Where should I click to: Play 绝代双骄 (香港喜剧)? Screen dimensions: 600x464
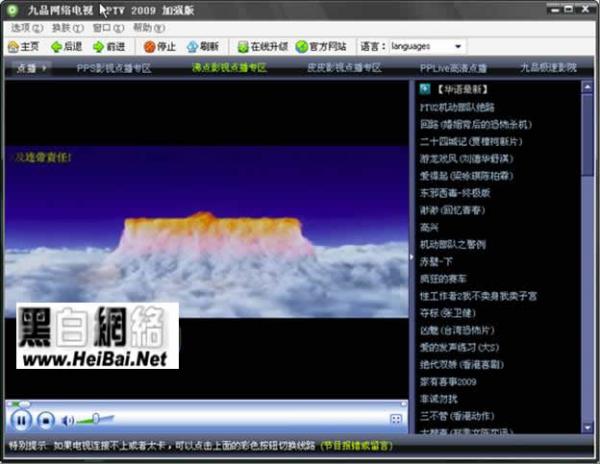click(461, 365)
